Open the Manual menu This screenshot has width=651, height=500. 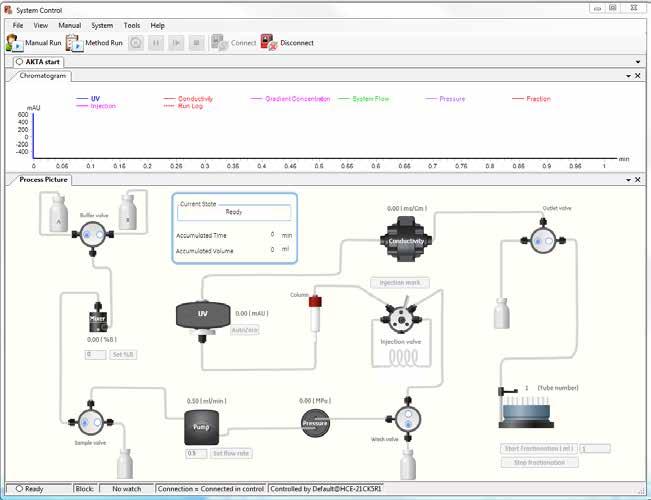pyautogui.click(x=70, y=25)
